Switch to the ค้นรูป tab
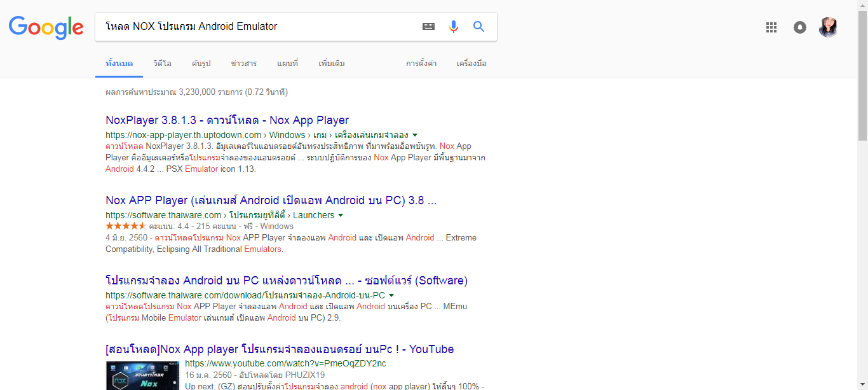This screenshot has height=390, width=868. pyautogui.click(x=201, y=64)
